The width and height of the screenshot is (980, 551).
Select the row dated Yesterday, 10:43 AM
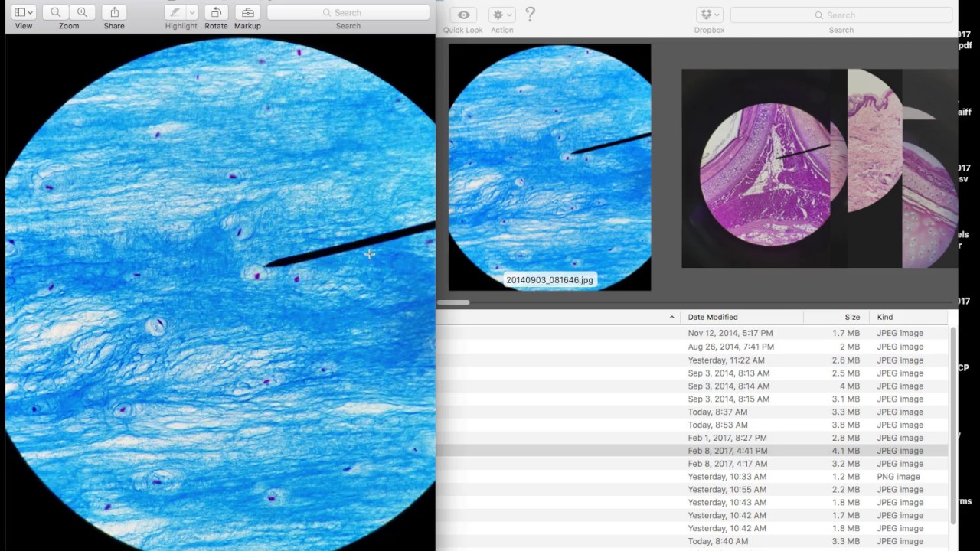click(x=692, y=503)
